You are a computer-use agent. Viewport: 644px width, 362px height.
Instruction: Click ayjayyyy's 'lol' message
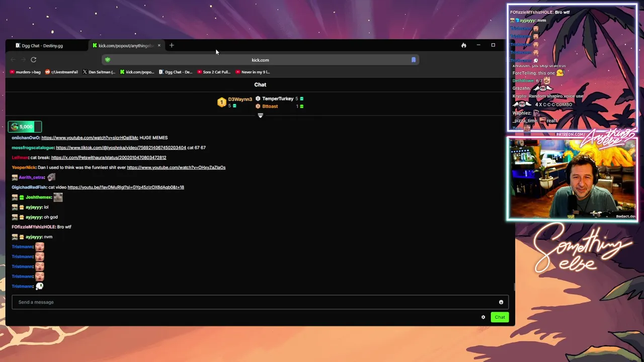pyautogui.click(x=46, y=207)
